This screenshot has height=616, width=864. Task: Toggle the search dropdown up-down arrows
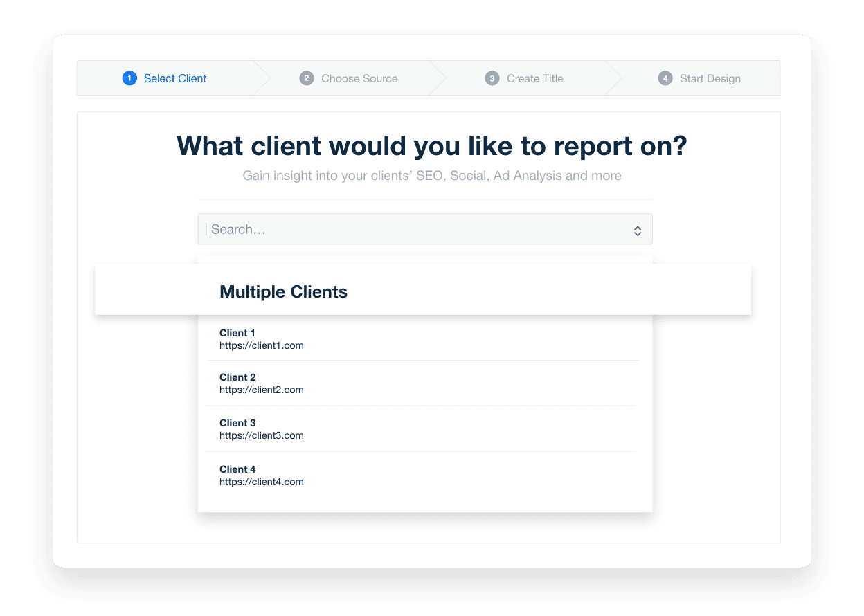[638, 230]
